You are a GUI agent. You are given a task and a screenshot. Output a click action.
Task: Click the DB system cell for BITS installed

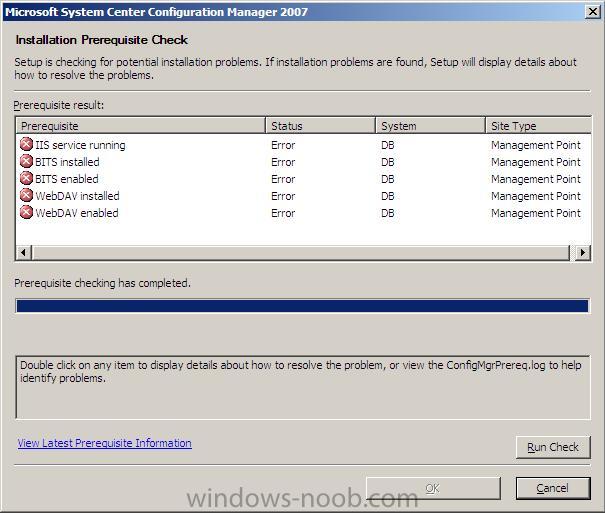[x=388, y=162]
